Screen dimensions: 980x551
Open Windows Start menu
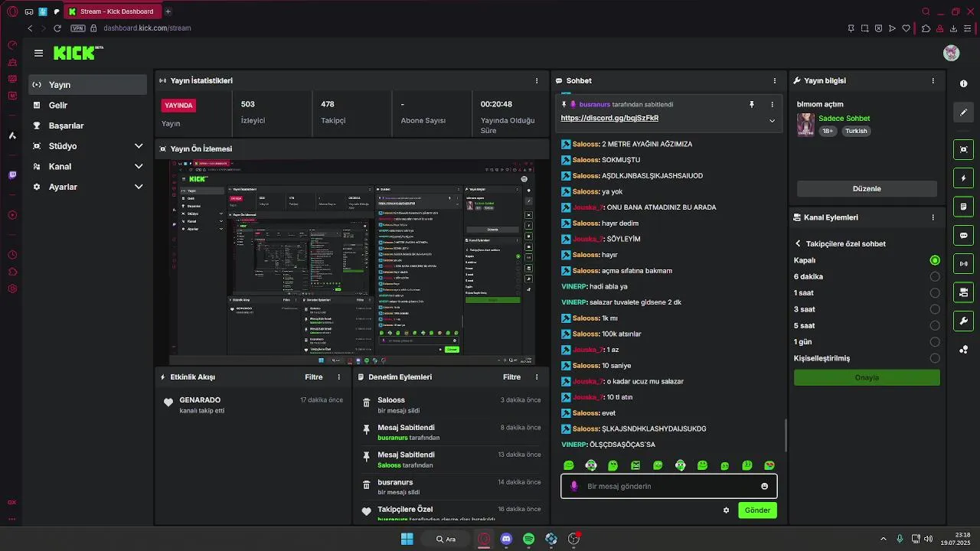407,539
